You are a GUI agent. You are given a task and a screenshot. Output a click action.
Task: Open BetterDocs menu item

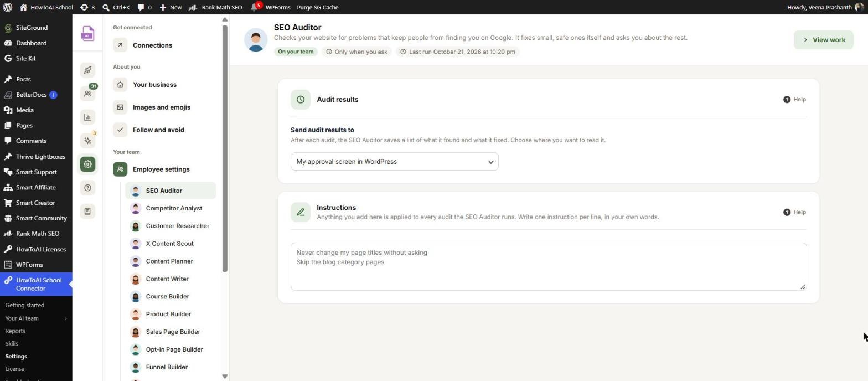click(x=36, y=95)
